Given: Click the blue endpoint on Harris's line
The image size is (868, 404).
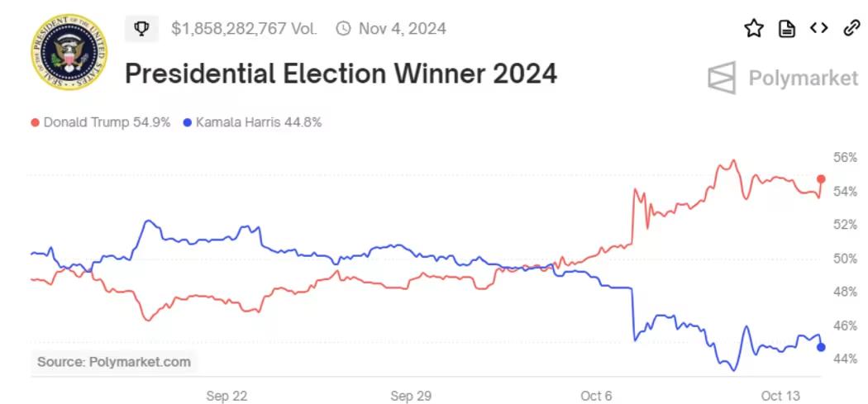Looking at the screenshot, I should (821, 347).
